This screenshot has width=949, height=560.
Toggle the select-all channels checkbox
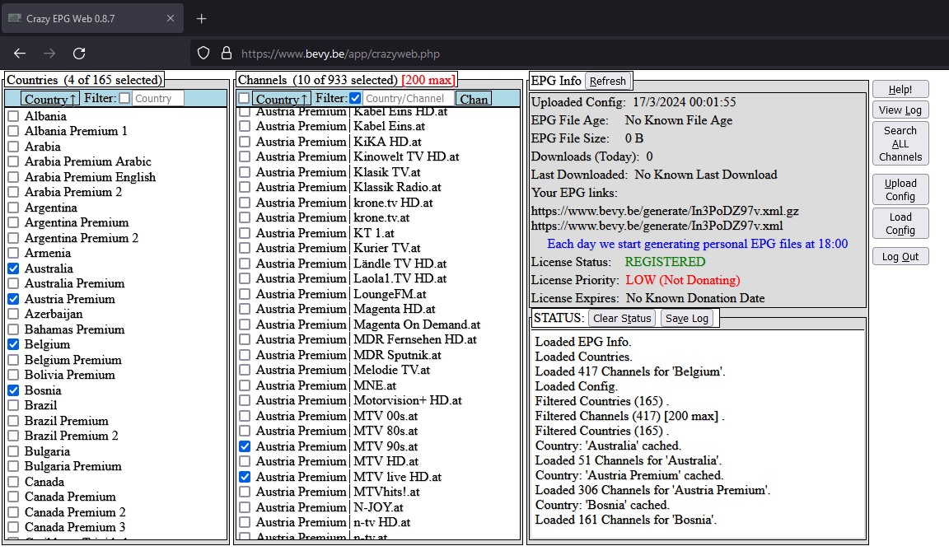244,98
